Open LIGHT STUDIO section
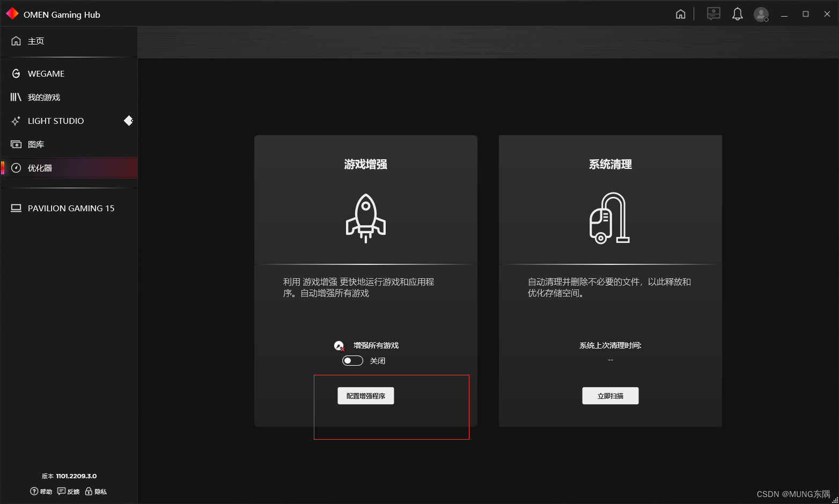This screenshot has width=839, height=504. coord(69,121)
